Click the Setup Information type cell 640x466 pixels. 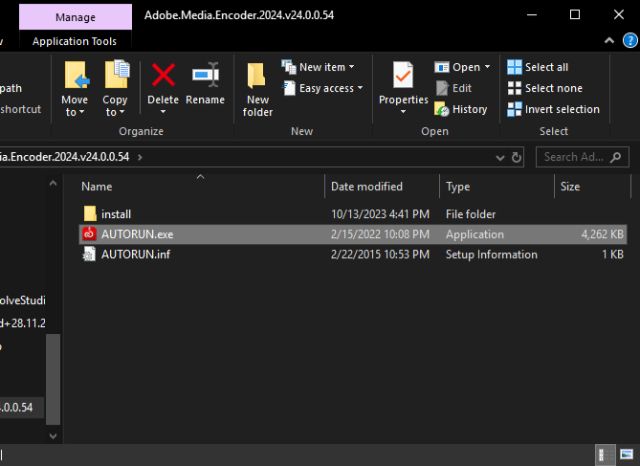click(x=491, y=255)
